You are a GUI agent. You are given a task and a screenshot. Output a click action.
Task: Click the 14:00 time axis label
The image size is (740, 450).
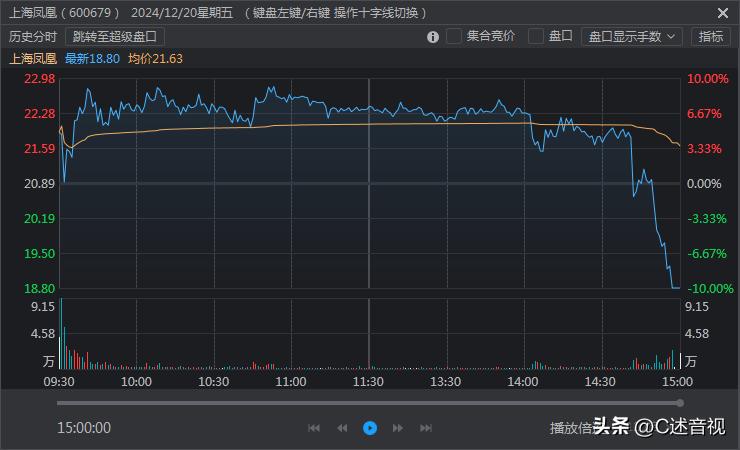(522, 382)
